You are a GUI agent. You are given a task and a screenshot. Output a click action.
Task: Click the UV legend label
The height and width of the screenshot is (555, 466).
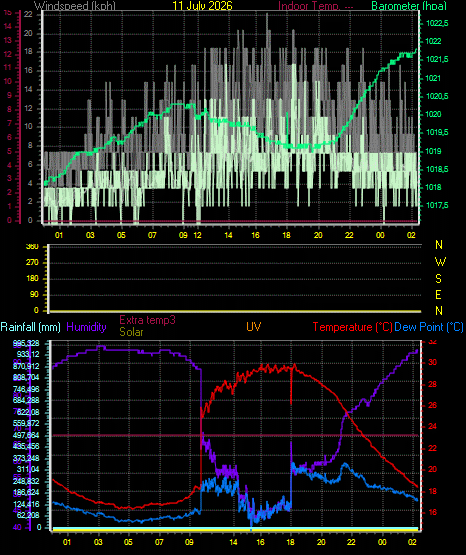pyautogui.click(x=253, y=327)
